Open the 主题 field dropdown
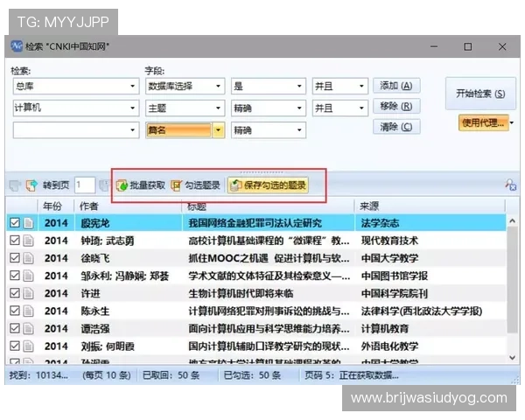This screenshot has width=525, height=420. 218,108
